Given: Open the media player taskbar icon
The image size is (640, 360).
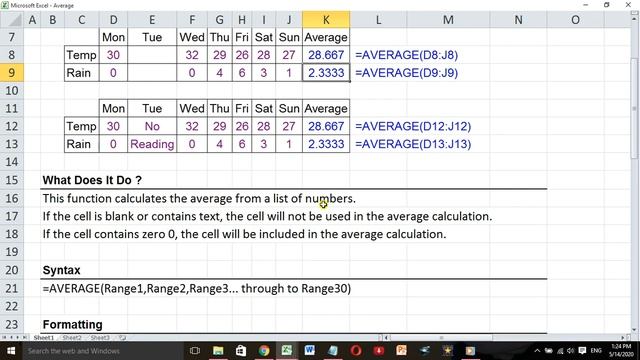Looking at the screenshot, I should [x=470, y=351].
